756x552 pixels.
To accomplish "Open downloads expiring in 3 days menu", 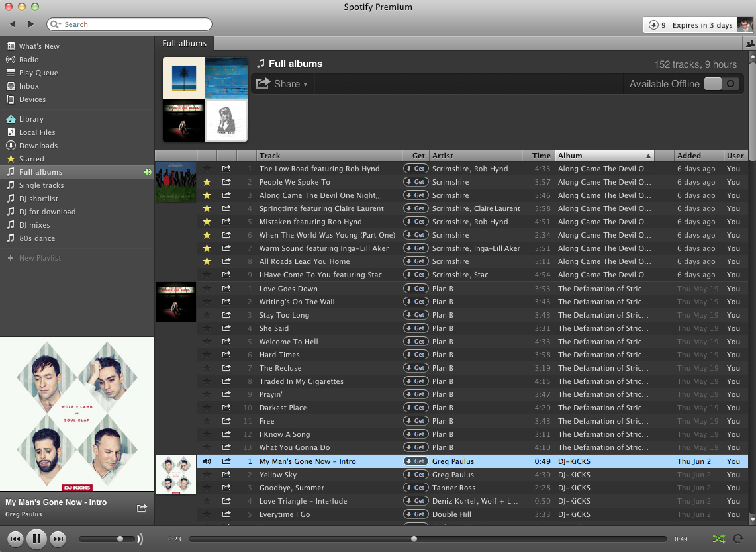I will click(x=689, y=25).
